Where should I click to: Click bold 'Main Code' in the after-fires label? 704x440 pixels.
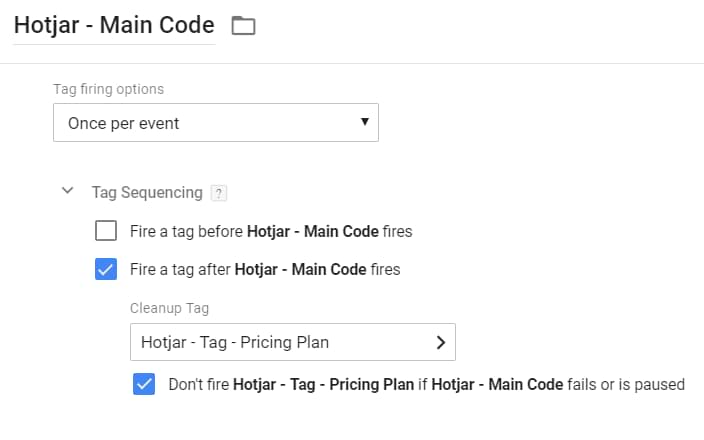click(329, 269)
